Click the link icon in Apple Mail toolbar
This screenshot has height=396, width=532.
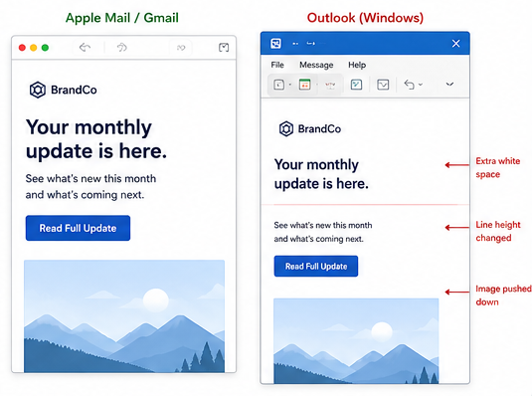pyautogui.click(x=181, y=48)
